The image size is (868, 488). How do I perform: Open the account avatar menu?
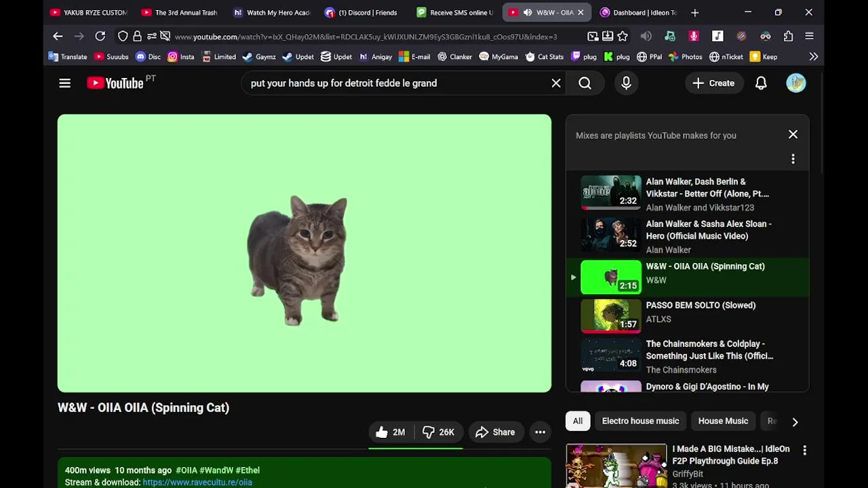(x=796, y=83)
